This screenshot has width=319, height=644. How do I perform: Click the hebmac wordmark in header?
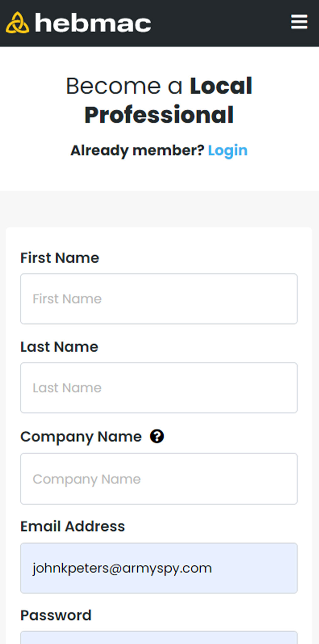click(93, 23)
